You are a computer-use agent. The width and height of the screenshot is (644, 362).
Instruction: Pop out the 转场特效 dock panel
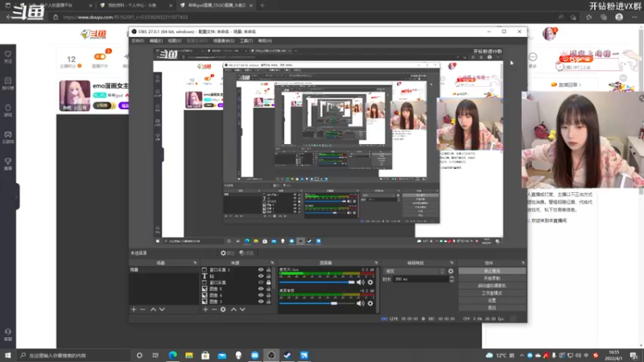click(452, 263)
